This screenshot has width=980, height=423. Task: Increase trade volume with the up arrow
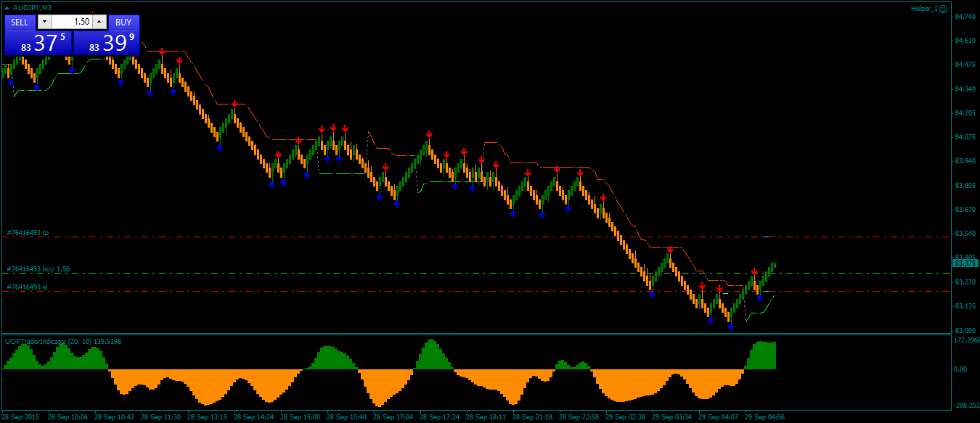[x=99, y=22]
